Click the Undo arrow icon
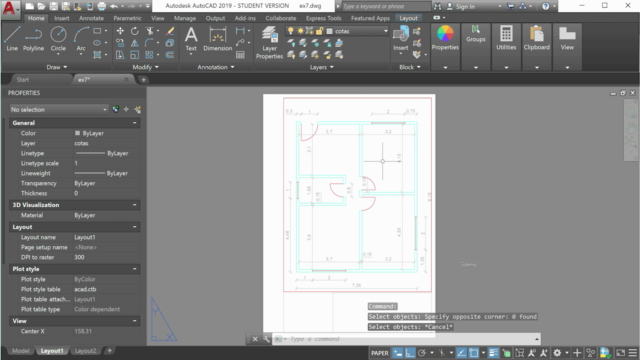 114,6
